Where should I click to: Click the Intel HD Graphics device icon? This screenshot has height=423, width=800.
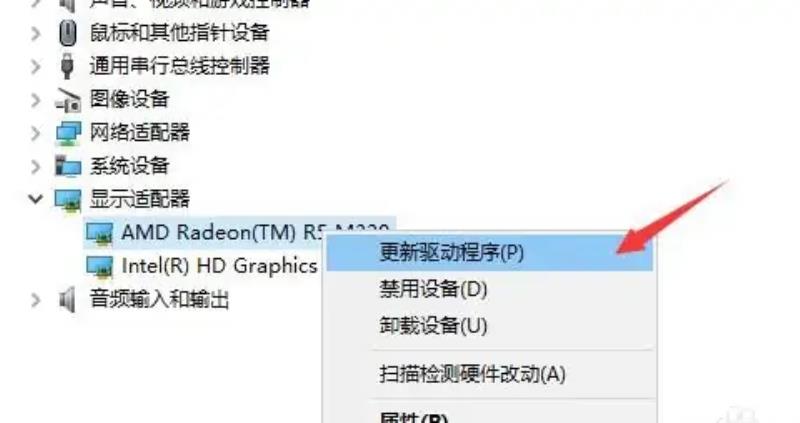99,266
